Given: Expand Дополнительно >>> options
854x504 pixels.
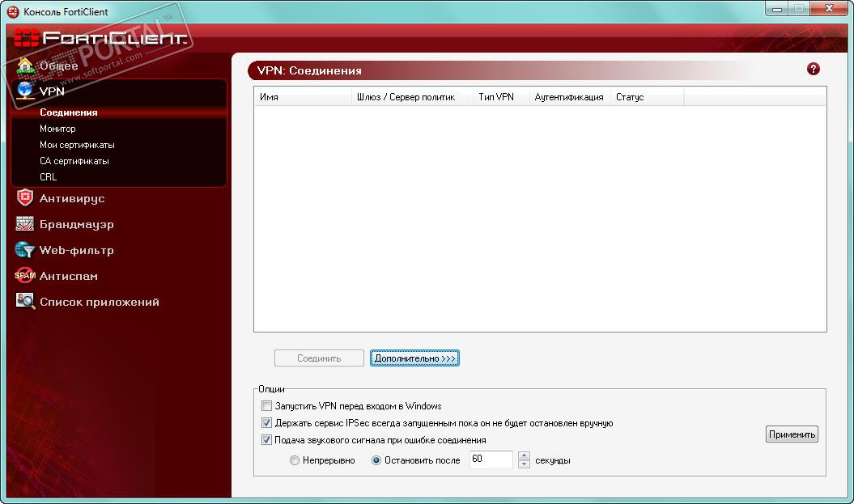Looking at the screenshot, I should 414,358.
